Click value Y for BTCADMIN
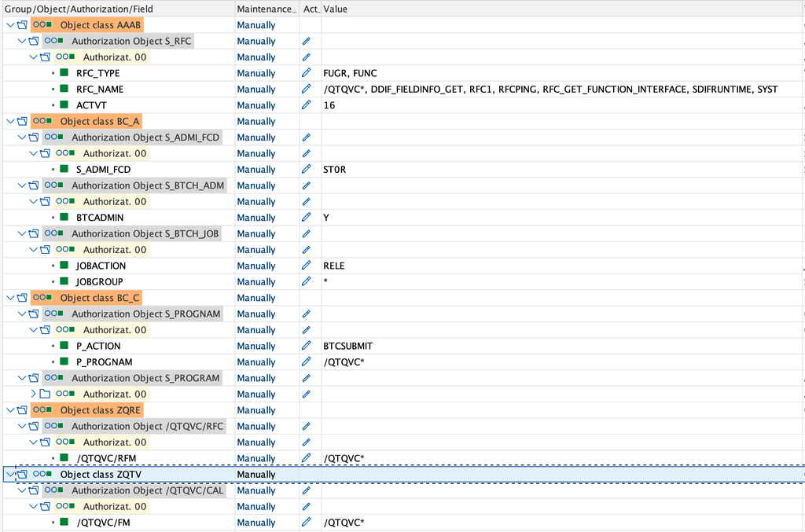 [326, 218]
